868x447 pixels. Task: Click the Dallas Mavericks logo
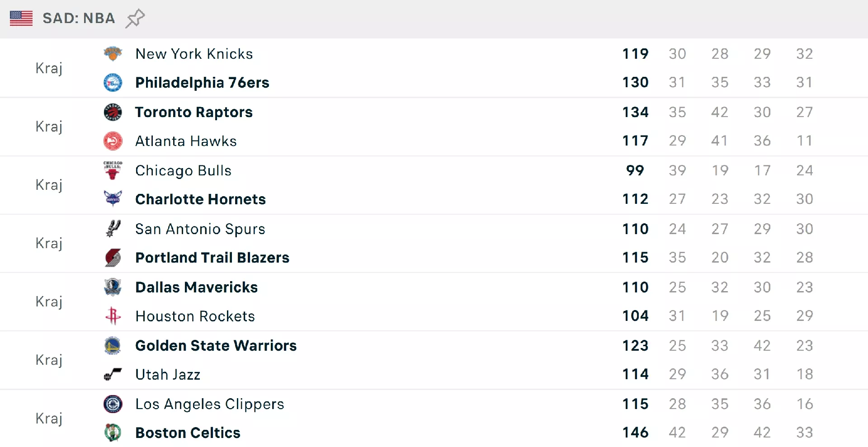click(x=113, y=287)
